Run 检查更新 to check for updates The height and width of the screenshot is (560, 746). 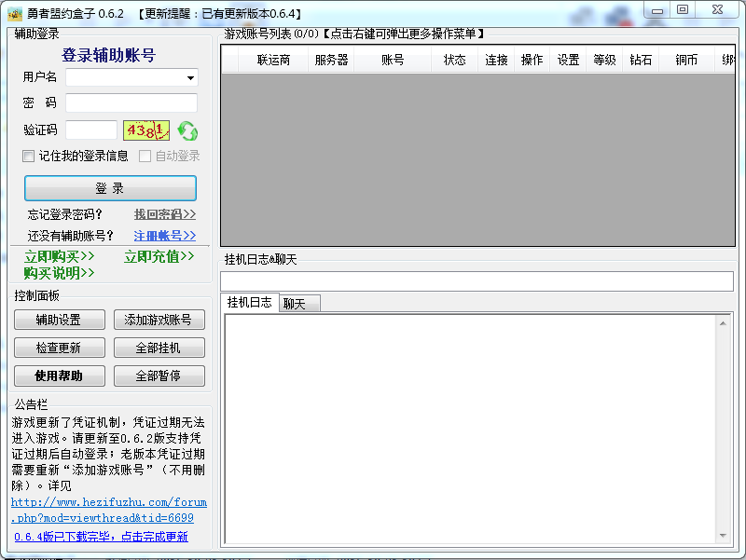tap(60, 347)
